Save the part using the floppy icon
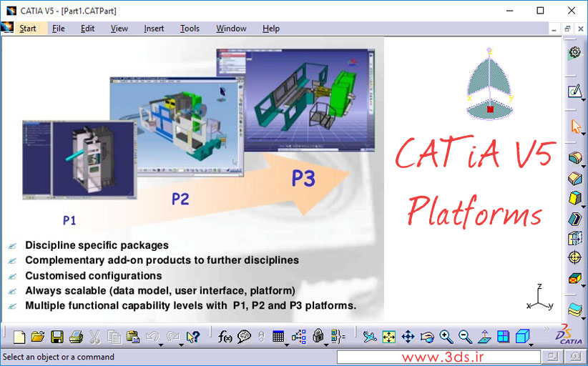 click(x=57, y=337)
